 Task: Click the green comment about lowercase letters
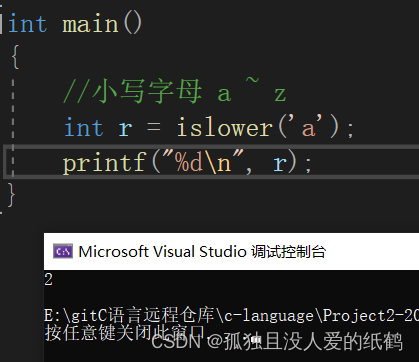[x=175, y=91]
